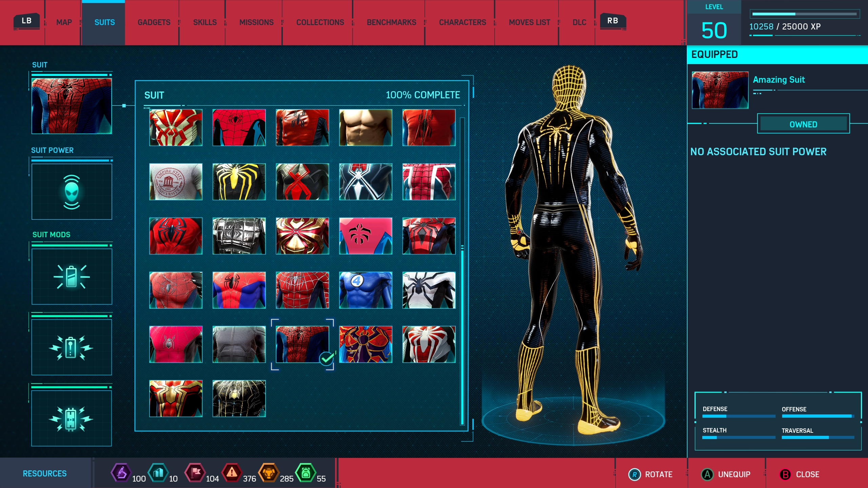Open the first suit mod battery slot

coord(72,277)
